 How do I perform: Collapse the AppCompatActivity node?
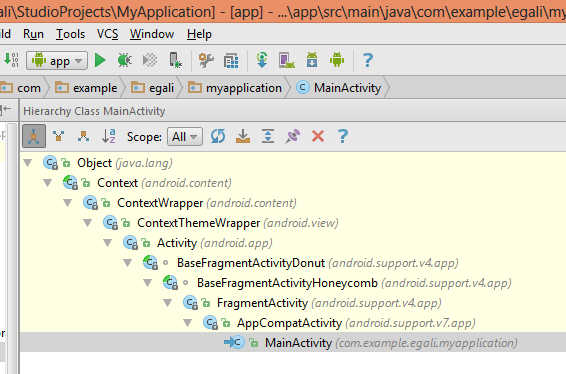(188, 322)
